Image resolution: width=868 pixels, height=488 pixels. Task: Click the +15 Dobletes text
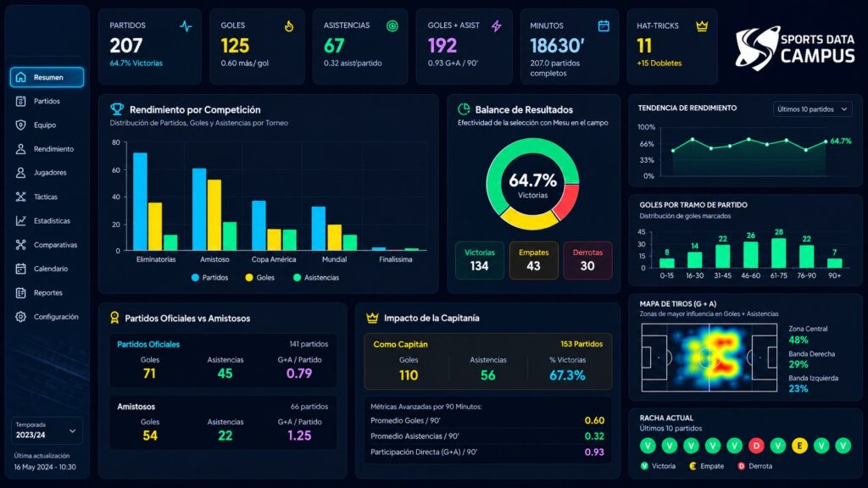(x=659, y=63)
